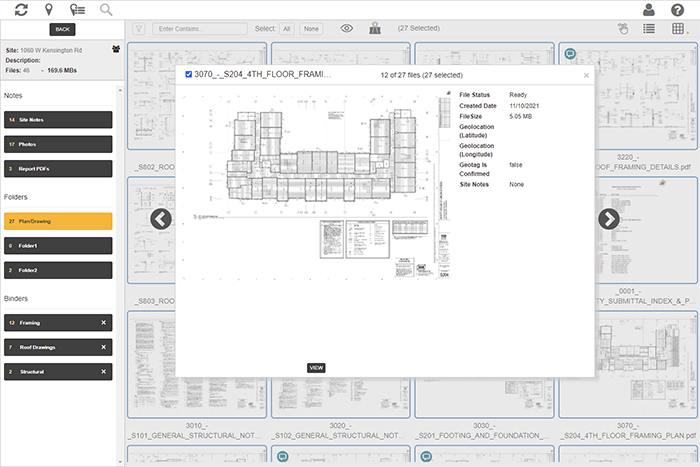Open the filter funnel dropdown
The image size is (700, 467).
(x=138, y=29)
